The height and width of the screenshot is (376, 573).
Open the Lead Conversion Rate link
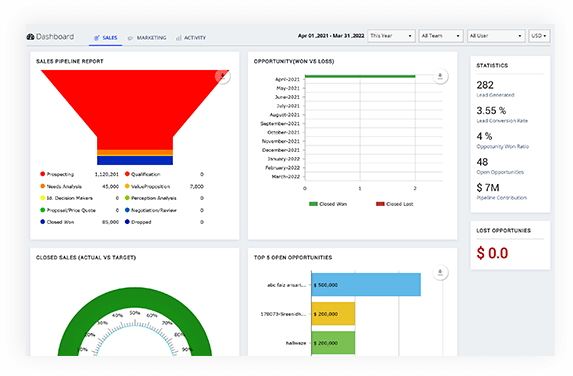(502, 121)
